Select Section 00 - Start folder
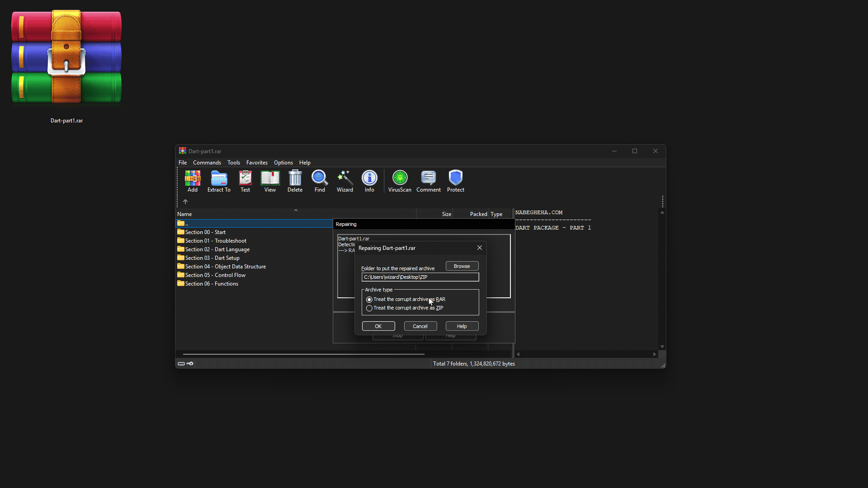This screenshot has height=488, width=868. coord(205,232)
